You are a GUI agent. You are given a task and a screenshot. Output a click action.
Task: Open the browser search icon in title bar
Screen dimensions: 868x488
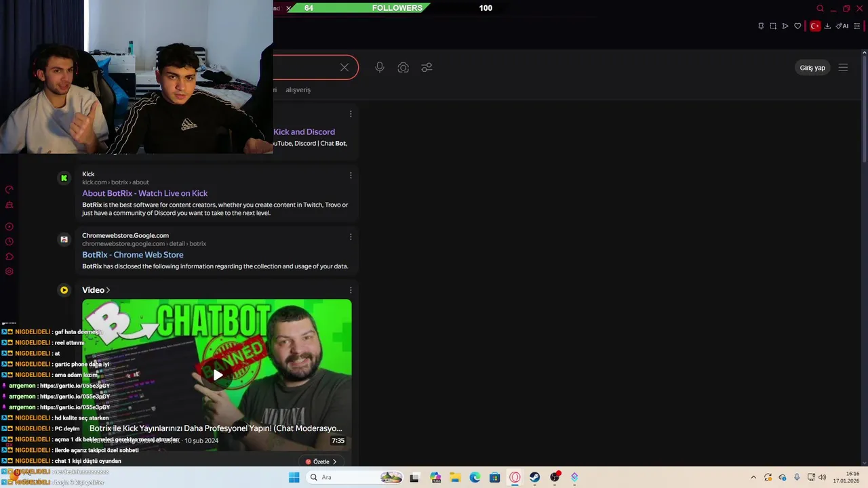coord(820,8)
